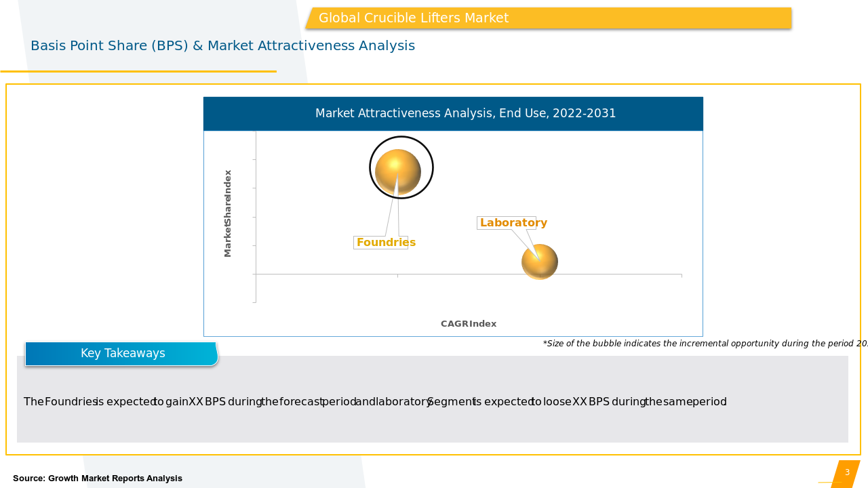Click the chart's vertical y-axis line
Viewport: 868px width, 488px height.
(x=256, y=217)
